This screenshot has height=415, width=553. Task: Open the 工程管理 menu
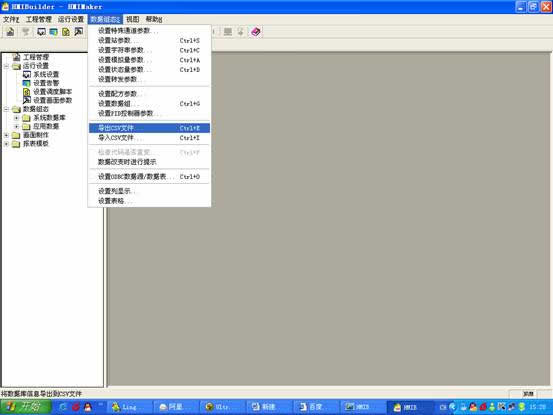(38, 19)
